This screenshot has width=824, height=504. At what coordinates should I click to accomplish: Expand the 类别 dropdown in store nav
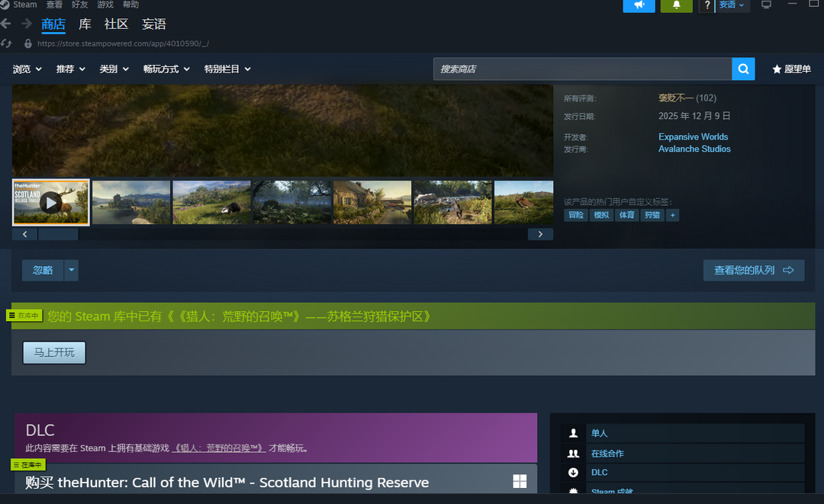pos(113,69)
